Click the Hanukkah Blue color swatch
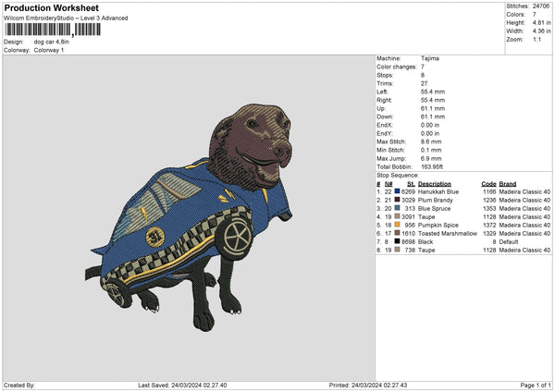This screenshot has height=392, width=555. pyautogui.click(x=396, y=190)
